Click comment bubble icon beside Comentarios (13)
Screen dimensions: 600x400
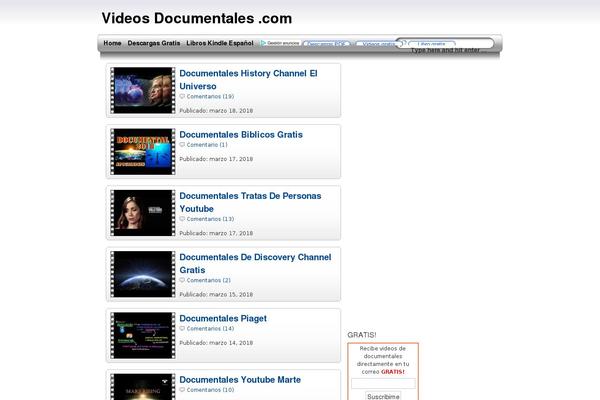[182, 219]
